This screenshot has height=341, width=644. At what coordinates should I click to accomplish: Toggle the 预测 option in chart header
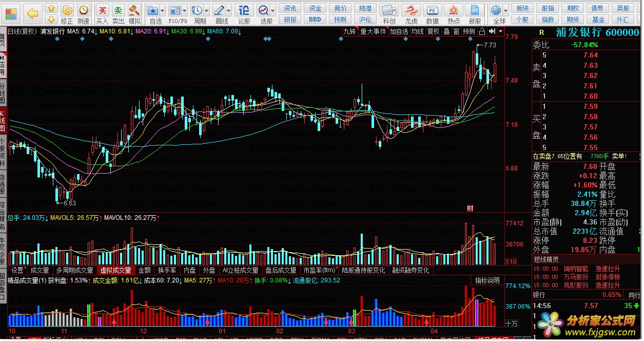[469, 31]
